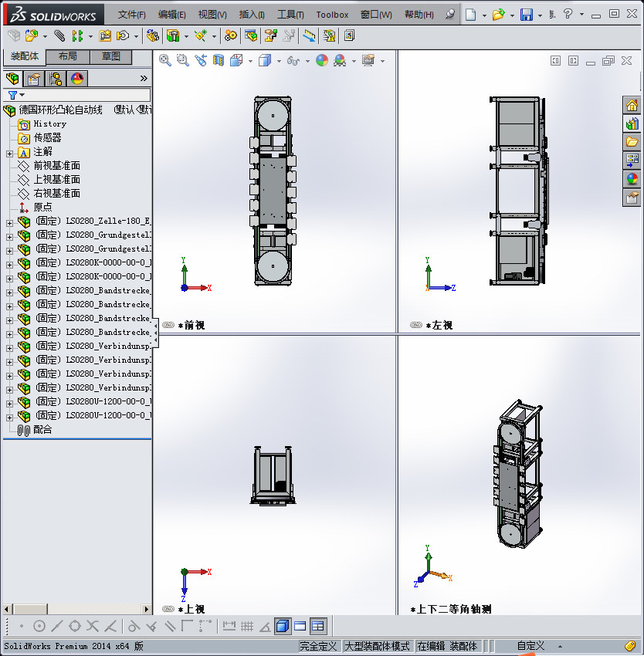Expand the Save dropdown arrow
This screenshot has width=644, height=656.
tap(540, 15)
